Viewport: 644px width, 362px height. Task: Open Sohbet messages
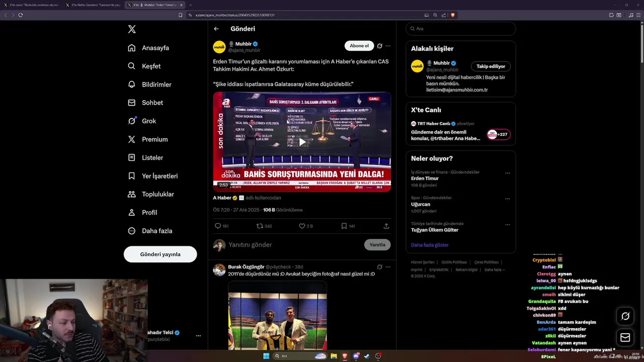coord(145,103)
